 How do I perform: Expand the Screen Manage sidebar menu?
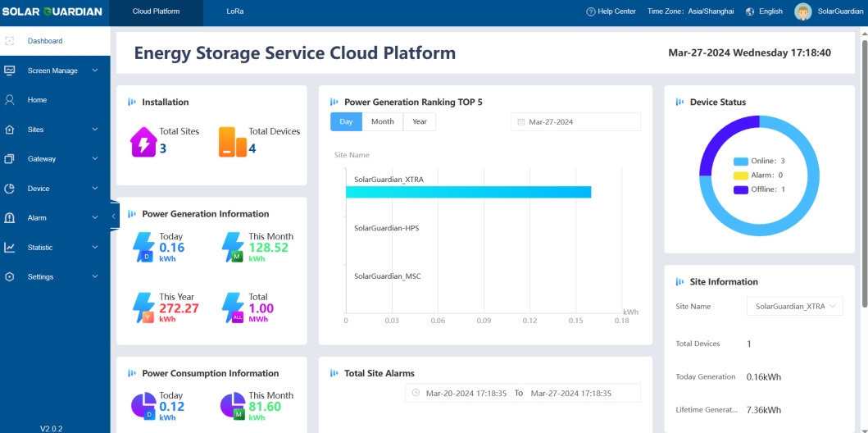54,71
